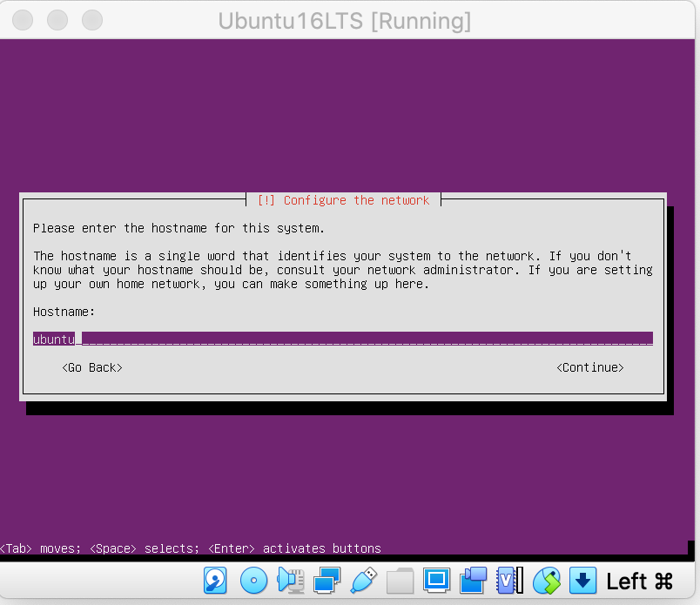Image resolution: width=700 pixels, height=605 pixels.
Task: Toggle the keyboard capture arrow indicator
Action: [582, 580]
